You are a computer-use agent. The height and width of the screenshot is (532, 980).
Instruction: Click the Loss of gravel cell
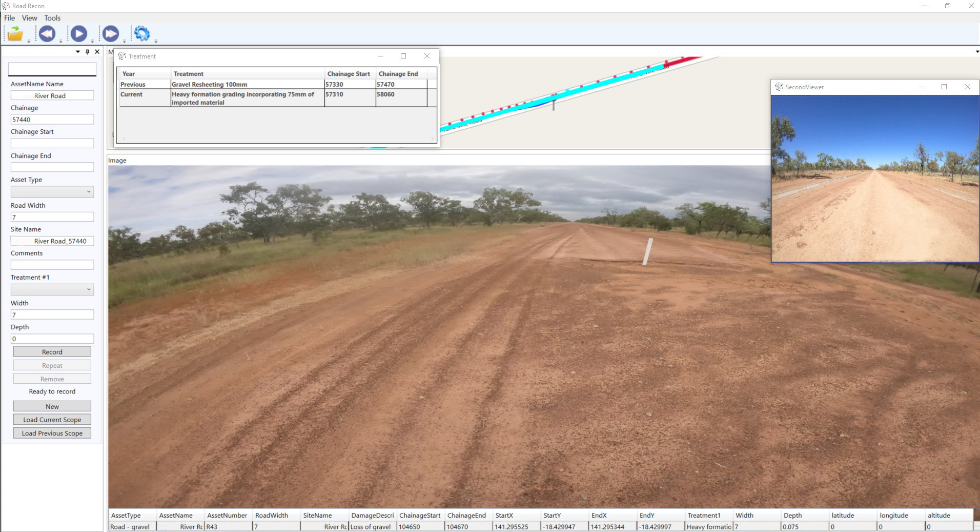tap(373, 526)
